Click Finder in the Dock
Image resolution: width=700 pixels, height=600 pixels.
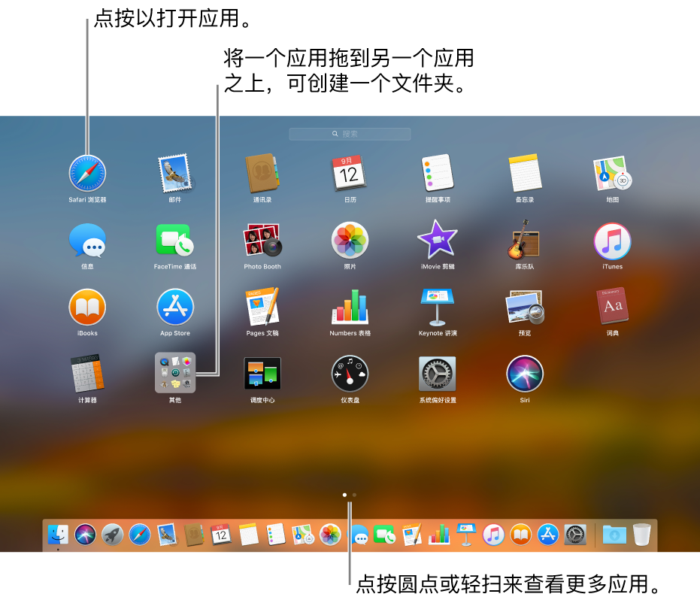click(58, 535)
